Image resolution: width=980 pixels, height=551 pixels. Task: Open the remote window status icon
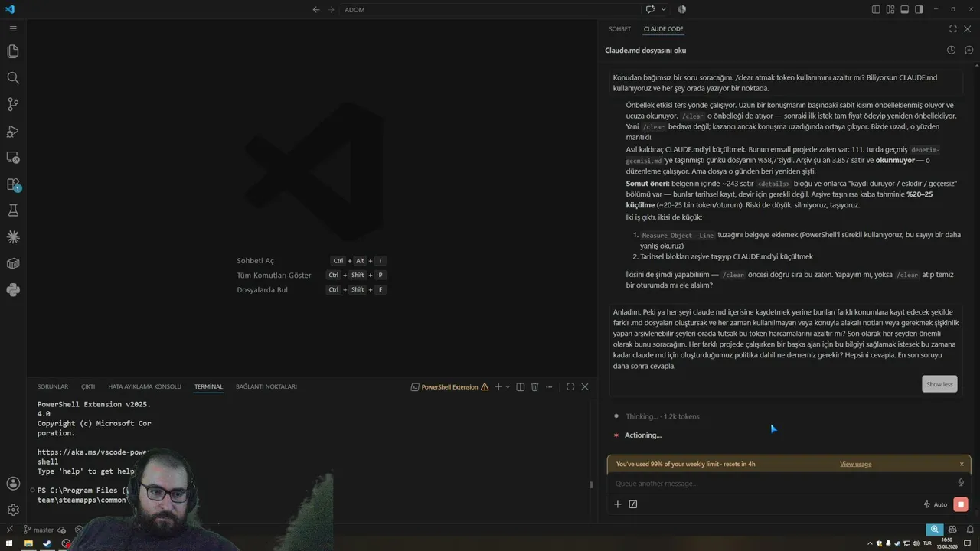tap(10, 530)
